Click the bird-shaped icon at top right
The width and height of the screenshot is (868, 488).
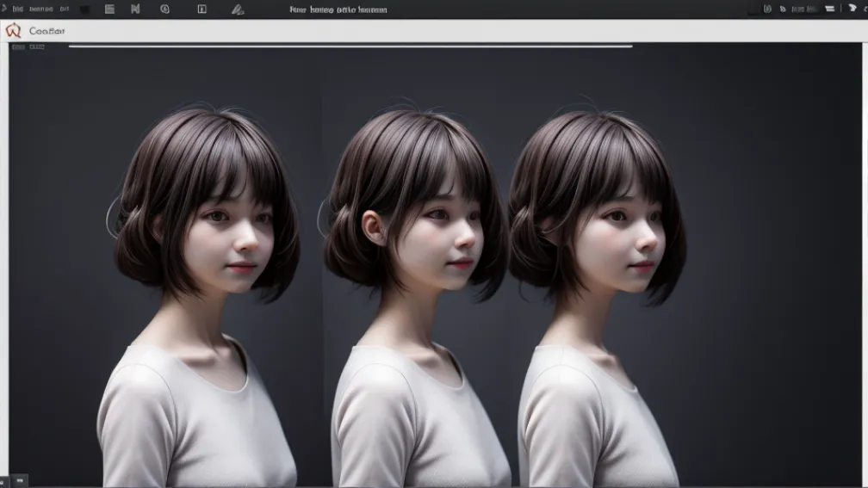point(852,8)
